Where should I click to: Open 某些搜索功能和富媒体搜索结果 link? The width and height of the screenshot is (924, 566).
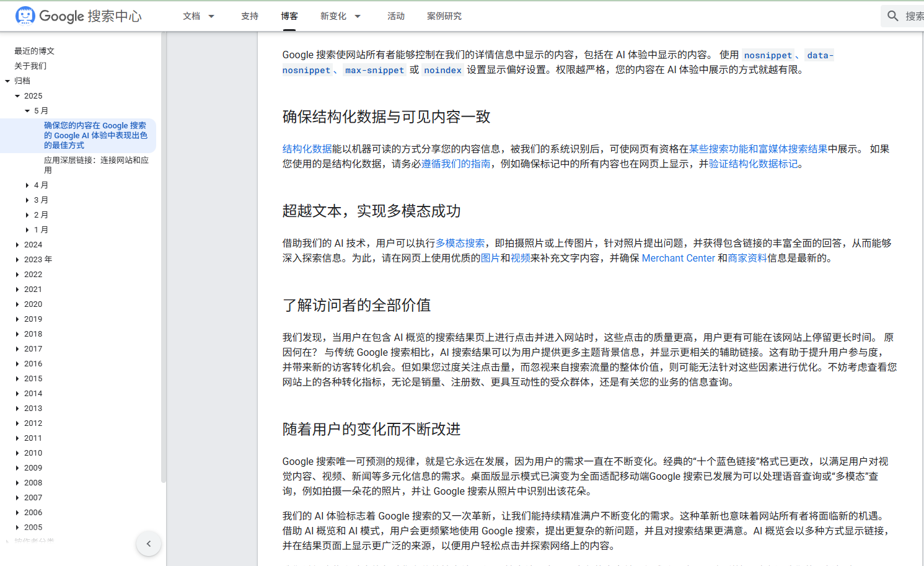click(x=759, y=149)
